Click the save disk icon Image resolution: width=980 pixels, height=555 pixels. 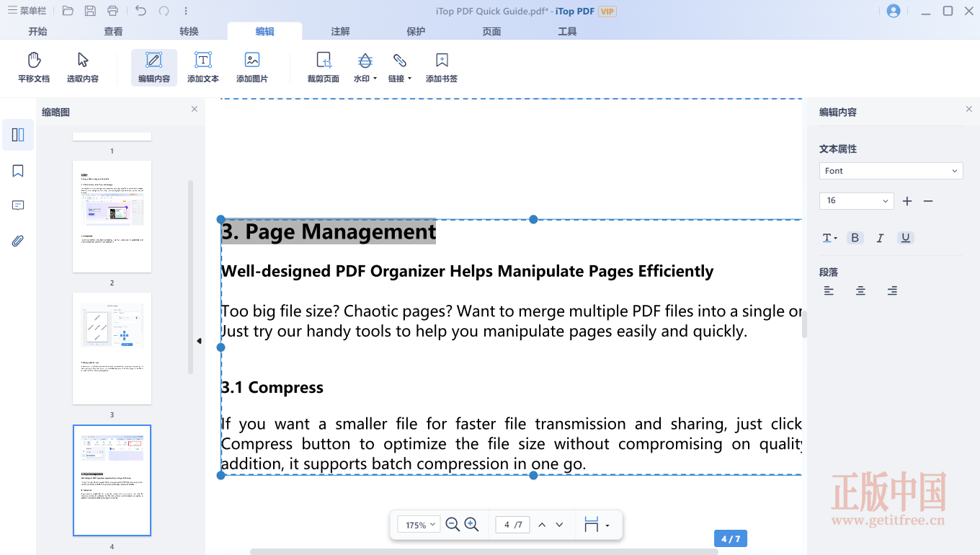click(x=90, y=11)
